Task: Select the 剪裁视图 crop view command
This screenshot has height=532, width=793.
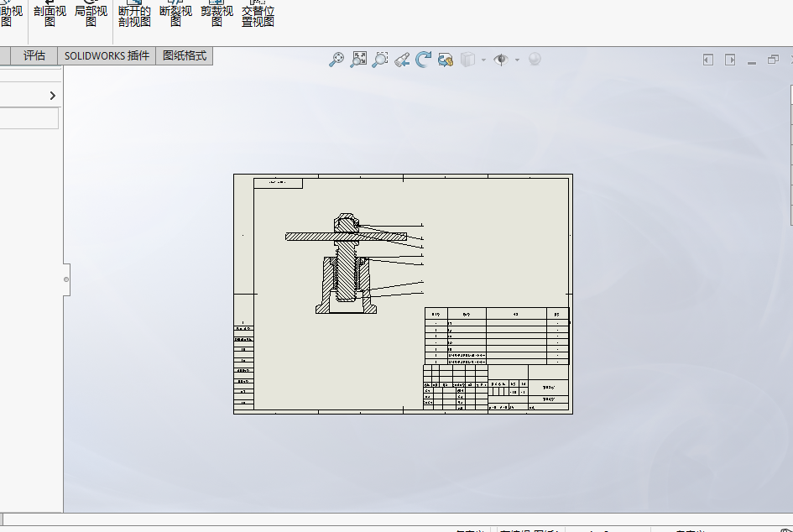Action: (x=217, y=15)
